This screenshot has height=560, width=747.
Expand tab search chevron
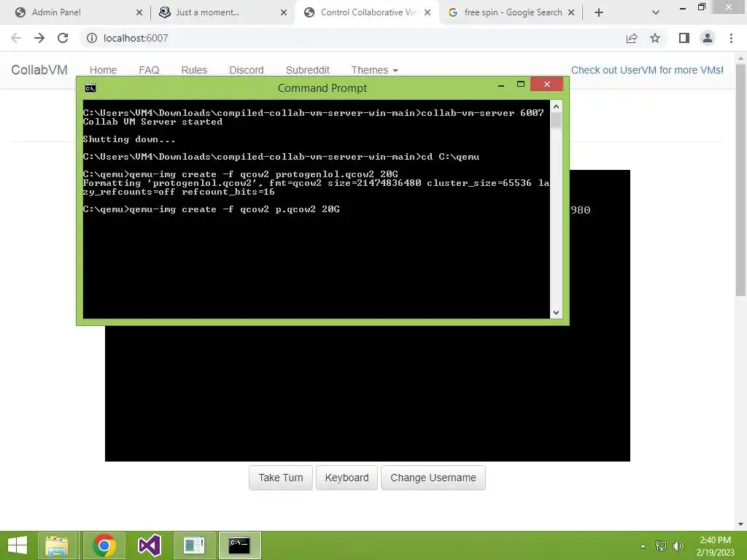(x=656, y=12)
